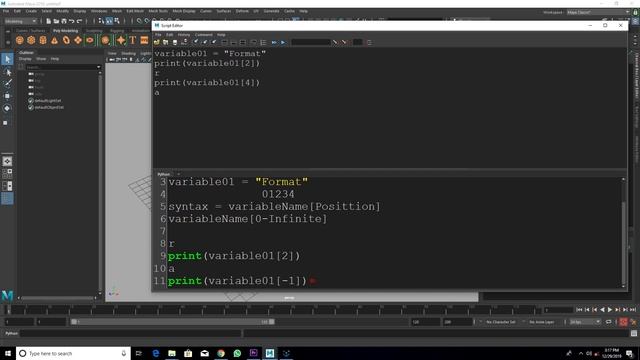This screenshot has width=640, height=360.
Task: Click the Open Scene icon in status line
Action: (x=56, y=21)
